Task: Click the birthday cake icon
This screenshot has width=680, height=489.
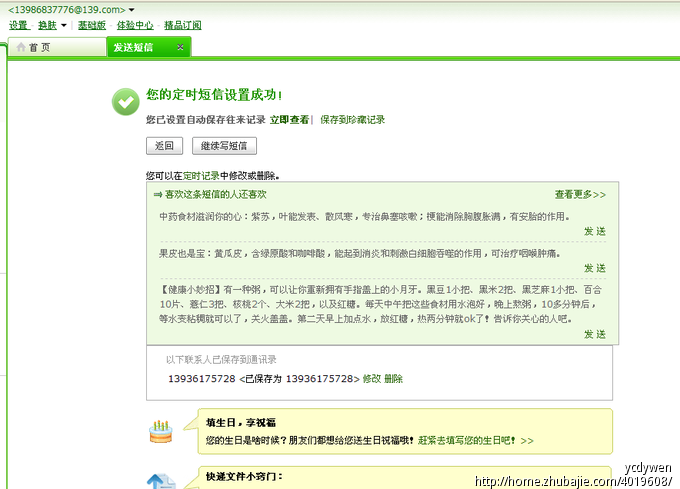Action: coord(161,431)
